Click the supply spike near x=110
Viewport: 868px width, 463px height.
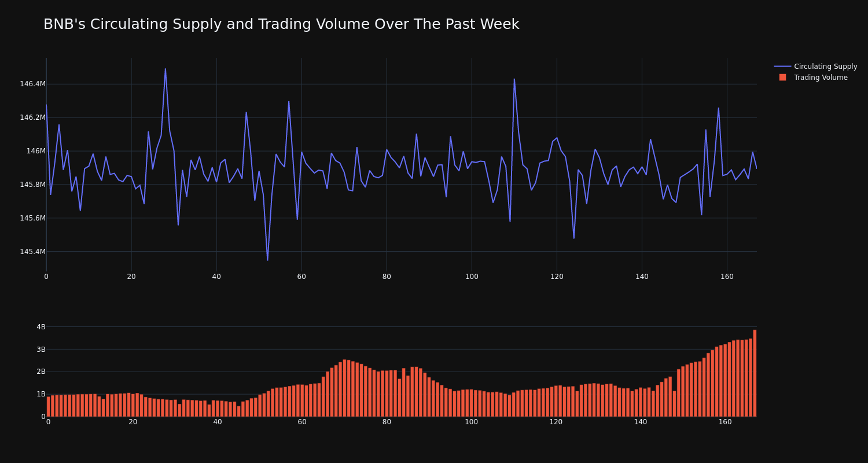point(514,79)
